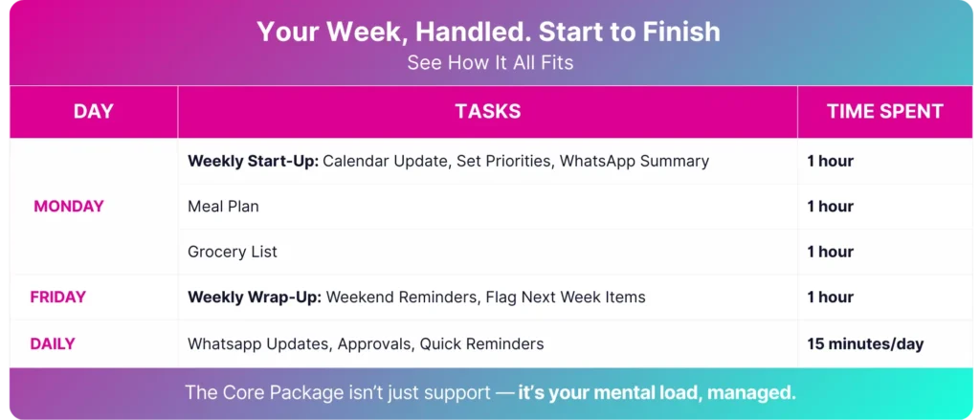Click the FRIDAY day label
This screenshot has width=980, height=420.
tap(58, 297)
